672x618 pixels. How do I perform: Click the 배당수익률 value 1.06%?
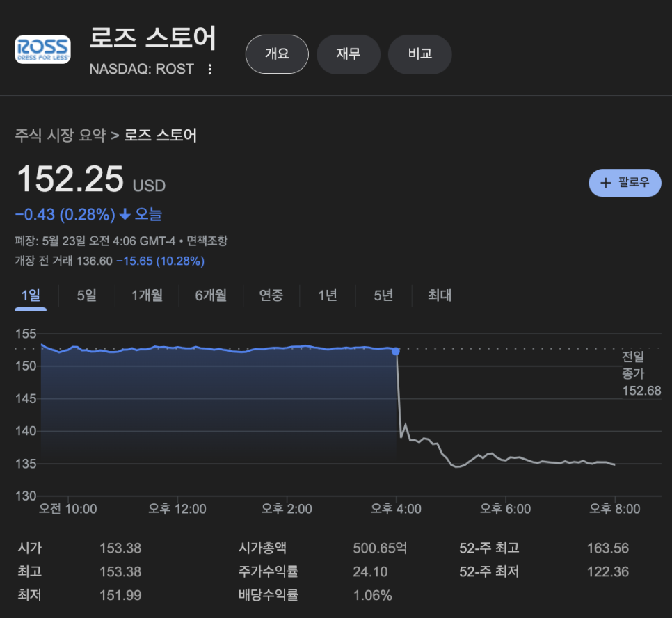[372, 595]
